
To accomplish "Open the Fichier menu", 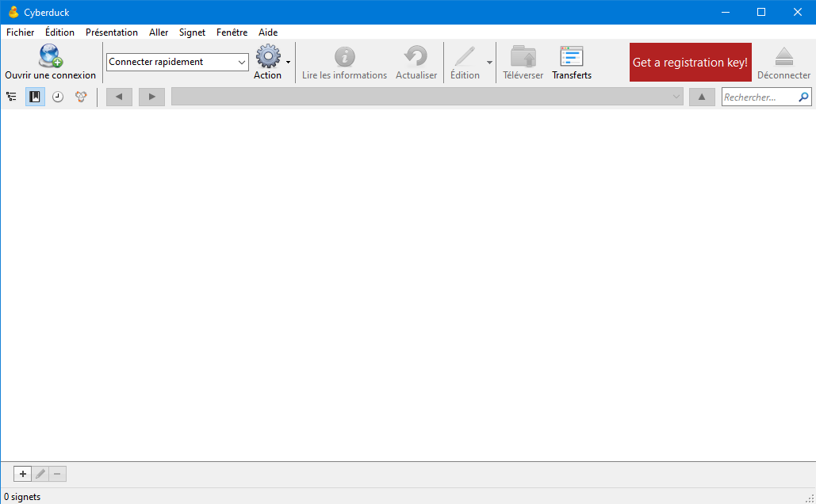I will (x=21, y=32).
